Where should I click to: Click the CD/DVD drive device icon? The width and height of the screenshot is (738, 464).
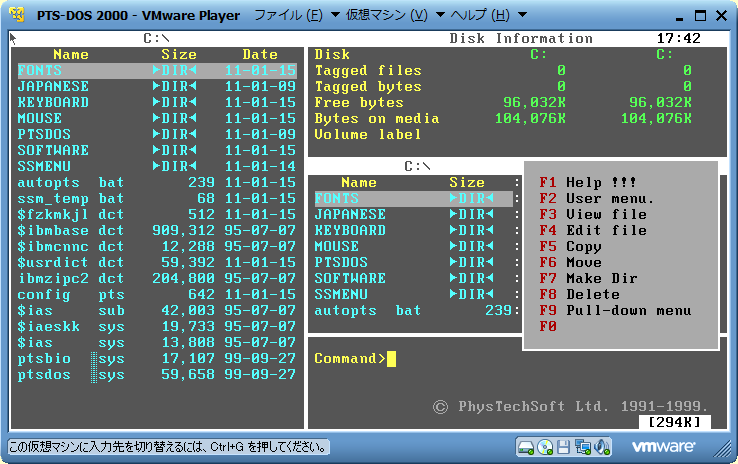[545, 447]
